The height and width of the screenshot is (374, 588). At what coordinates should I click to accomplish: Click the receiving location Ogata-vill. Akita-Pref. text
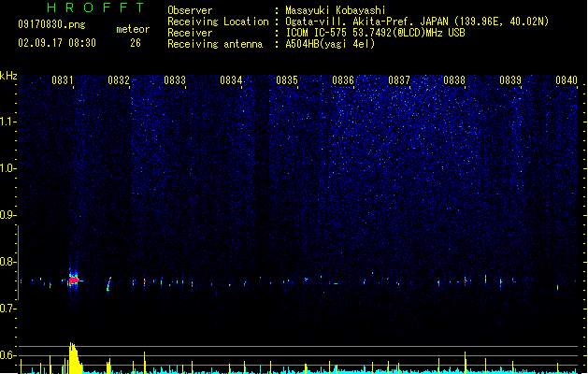[x=417, y=22]
